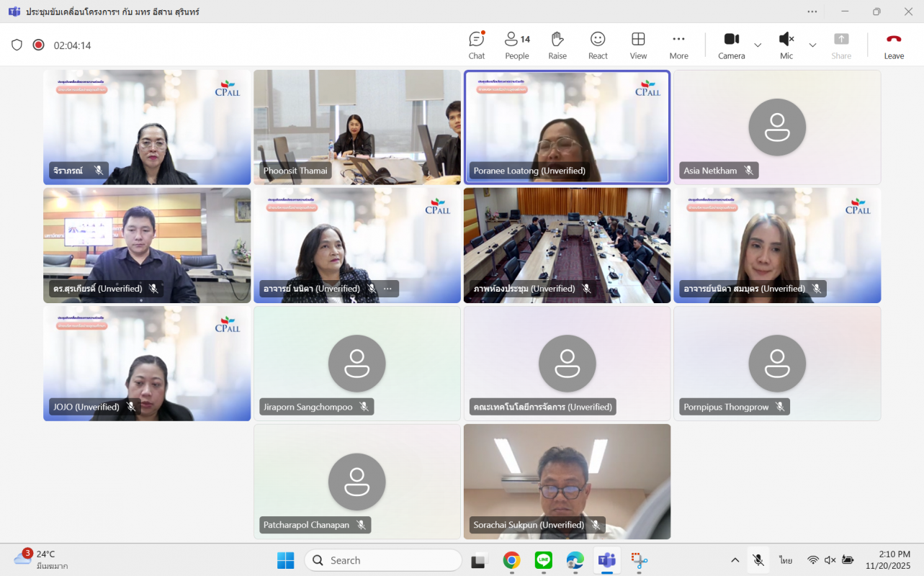Click the shield privacy icon

(x=17, y=45)
